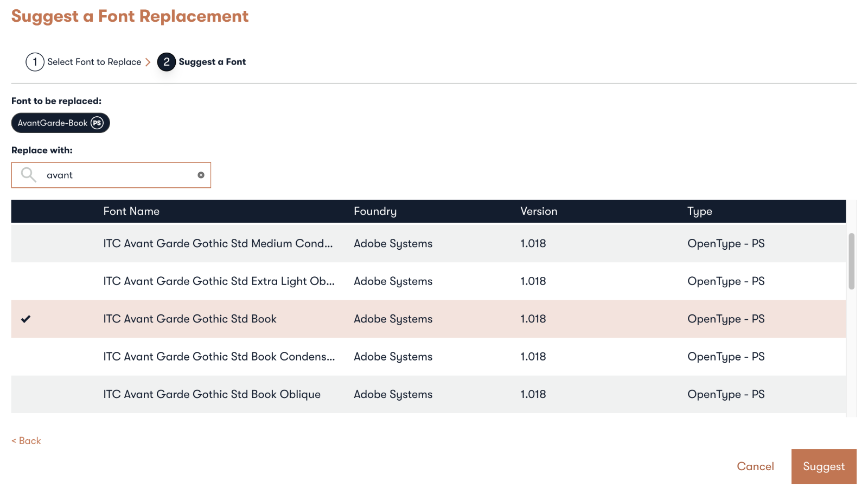Click OpenType - PS in Book Condens row
The height and width of the screenshot is (493, 868).
coord(726,357)
